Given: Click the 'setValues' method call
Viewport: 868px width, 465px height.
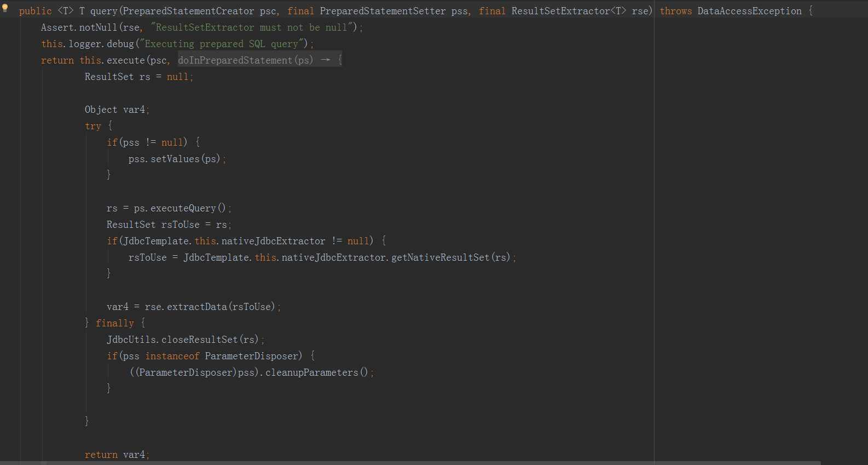Looking at the screenshot, I should tap(175, 159).
